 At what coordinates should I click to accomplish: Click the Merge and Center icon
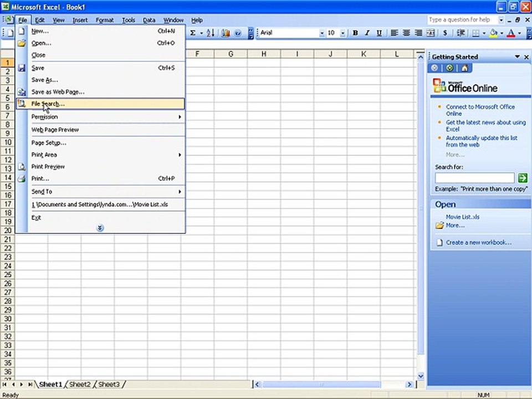(430, 33)
